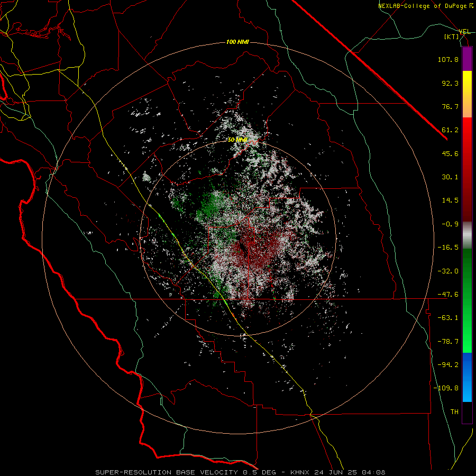Click the -47.6 velocity scale value
Viewport: 476px width, 476px height.
pos(448,295)
